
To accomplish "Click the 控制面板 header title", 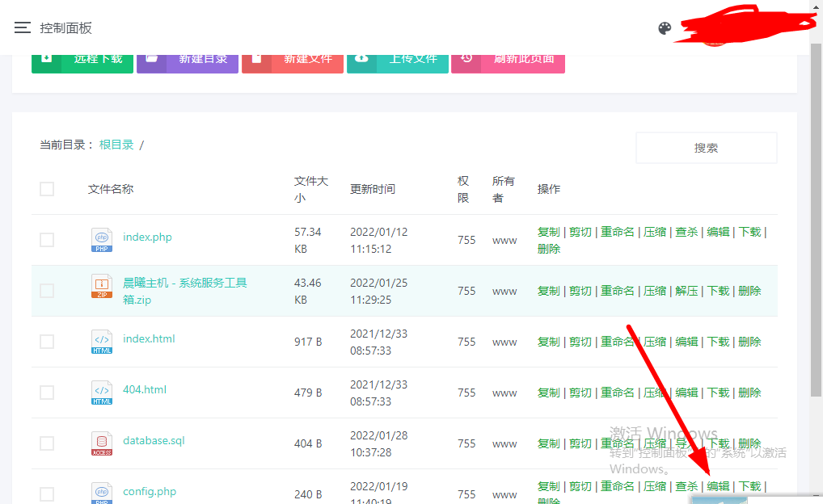I will point(66,27).
